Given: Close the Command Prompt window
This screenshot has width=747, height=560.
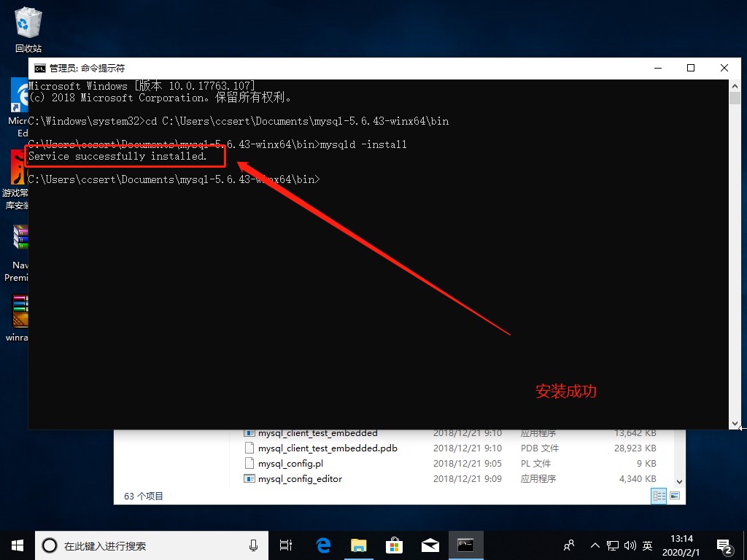Looking at the screenshot, I should [x=724, y=68].
